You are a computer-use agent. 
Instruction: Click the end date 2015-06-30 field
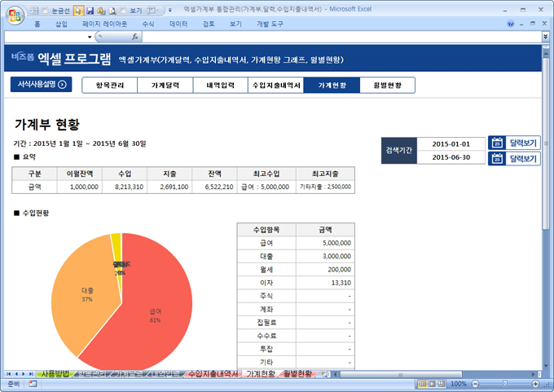451,157
